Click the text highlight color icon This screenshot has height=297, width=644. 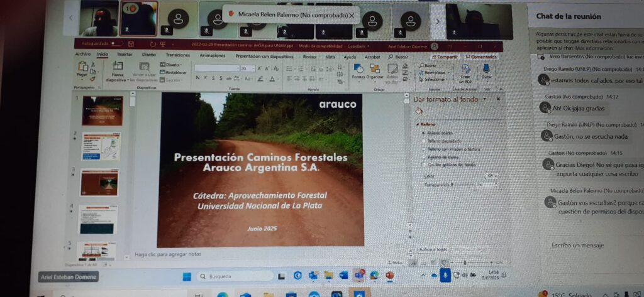(x=260, y=78)
